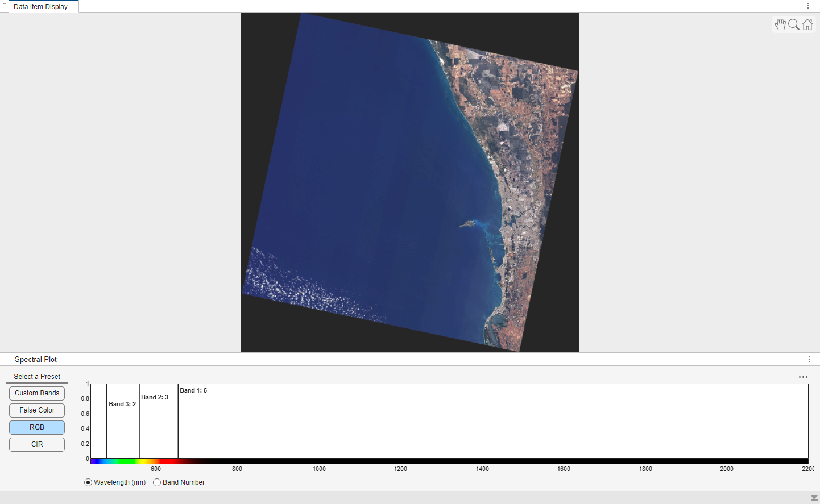Image resolution: width=820 pixels, height=504 pixels.
Task: Open the Spectral Plot kebab menu
Action: coord(809,359)
